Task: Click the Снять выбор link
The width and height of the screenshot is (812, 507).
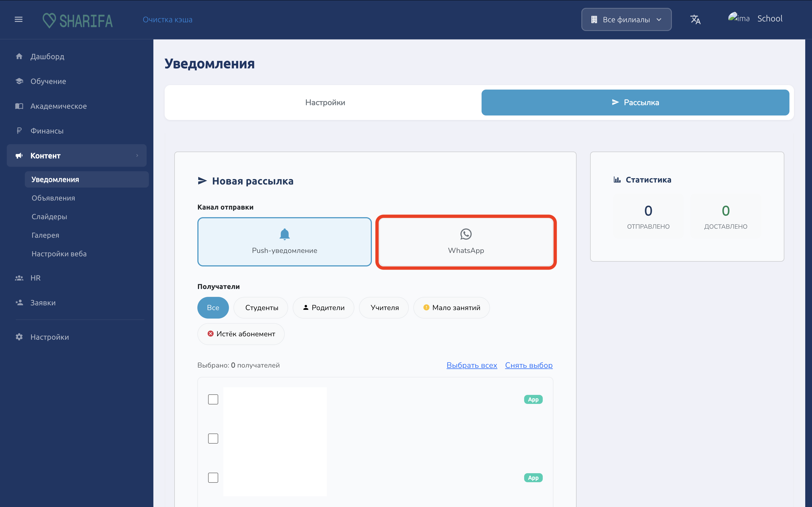Action: click(528, 365)
